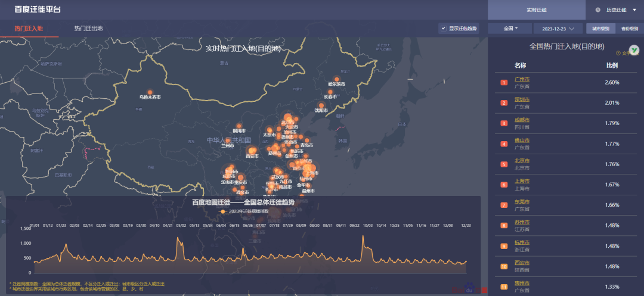
Task: Click rank badge 4 next to 佛山市
Action: (504, 144)
